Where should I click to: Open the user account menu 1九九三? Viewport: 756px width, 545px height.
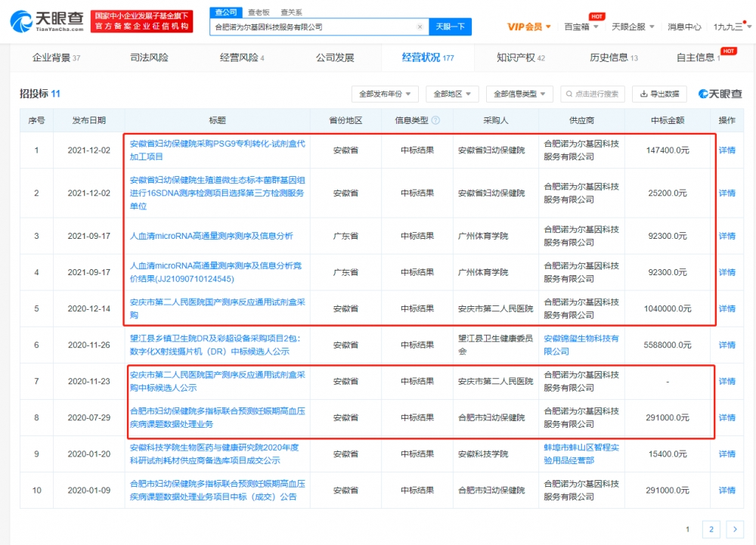(x=732, y=27)
